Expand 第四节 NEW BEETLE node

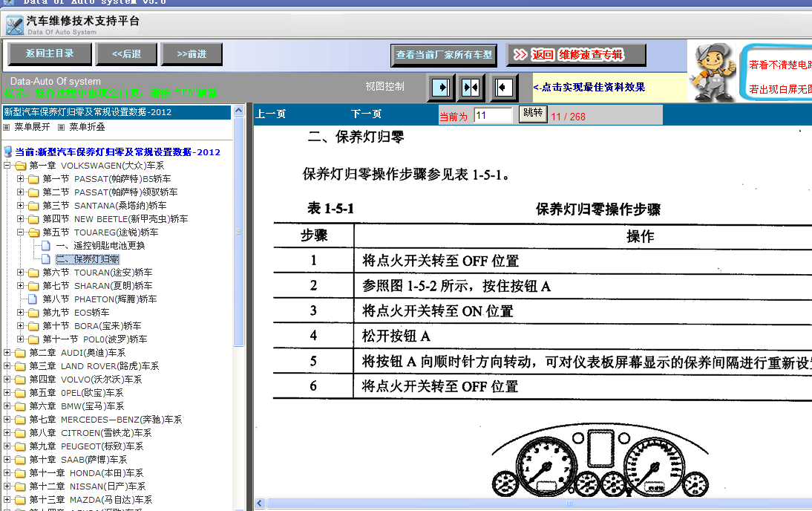[20, 218]
